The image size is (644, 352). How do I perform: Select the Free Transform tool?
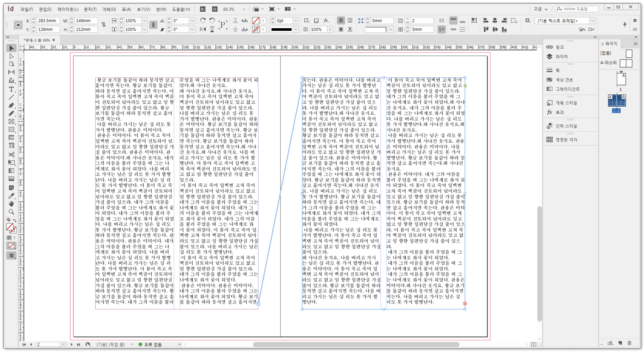pyautogui.click(x=11, y=162)
